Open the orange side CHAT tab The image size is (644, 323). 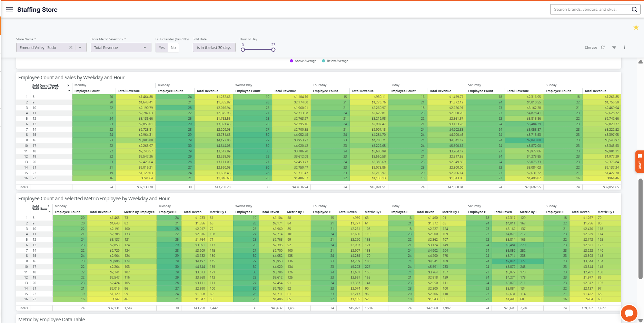point(640,161)
